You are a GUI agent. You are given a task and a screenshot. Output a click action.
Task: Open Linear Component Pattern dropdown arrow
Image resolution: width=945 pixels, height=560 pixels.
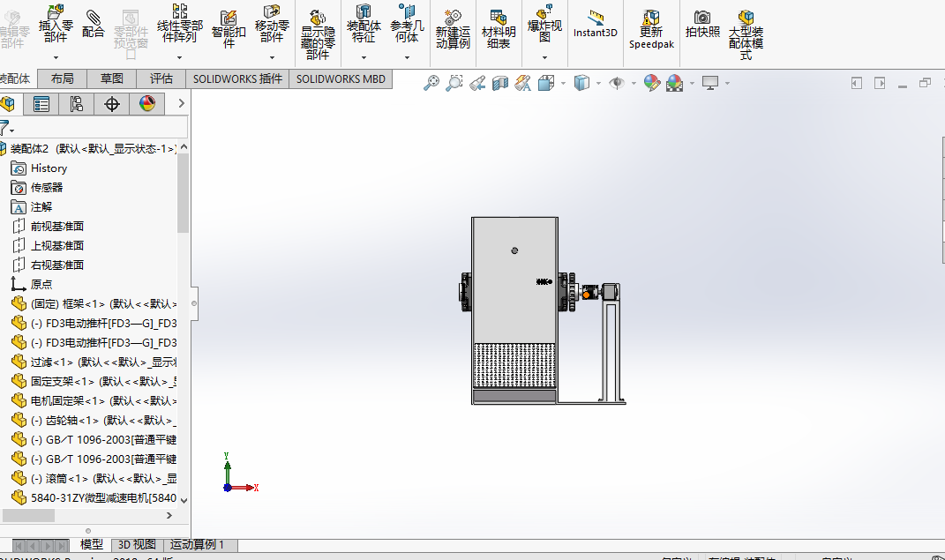pyautogui.click(x=180, y=58)
